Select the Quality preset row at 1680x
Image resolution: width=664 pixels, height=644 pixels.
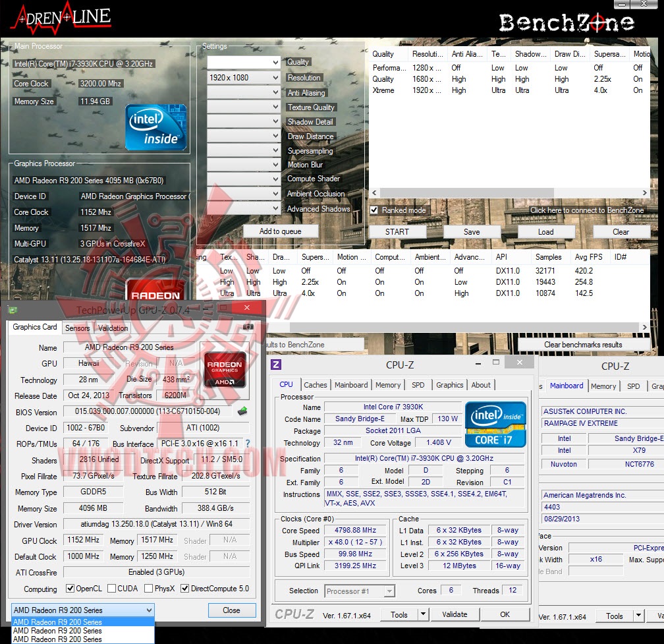(x=509, y=79)
